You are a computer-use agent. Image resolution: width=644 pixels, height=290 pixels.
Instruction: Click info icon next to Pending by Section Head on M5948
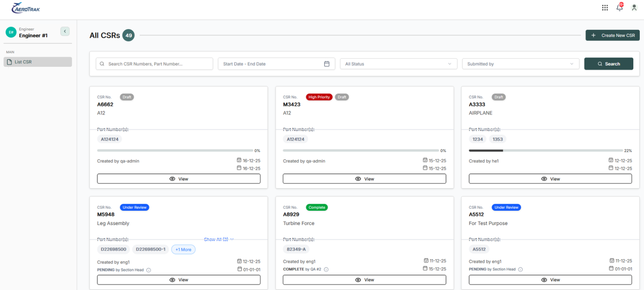click(x=148, y=270)
